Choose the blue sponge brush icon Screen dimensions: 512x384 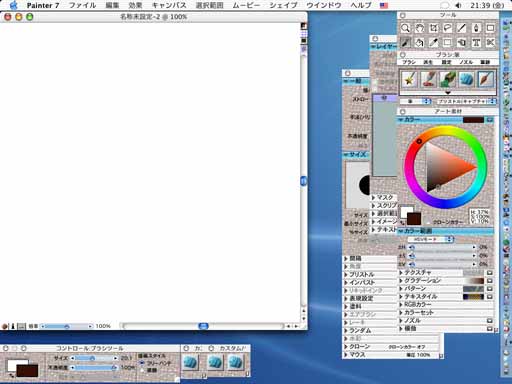pos(466,79)
